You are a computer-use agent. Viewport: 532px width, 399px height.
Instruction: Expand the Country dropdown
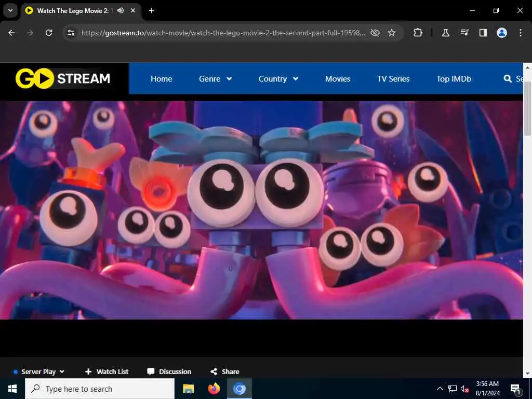point(278,79)
